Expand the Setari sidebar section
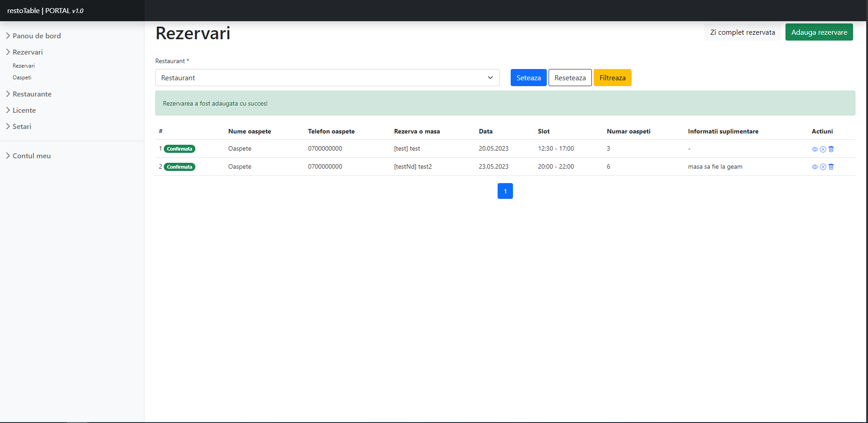The height and width of the screenshot is (423, 868). (22, 126)
